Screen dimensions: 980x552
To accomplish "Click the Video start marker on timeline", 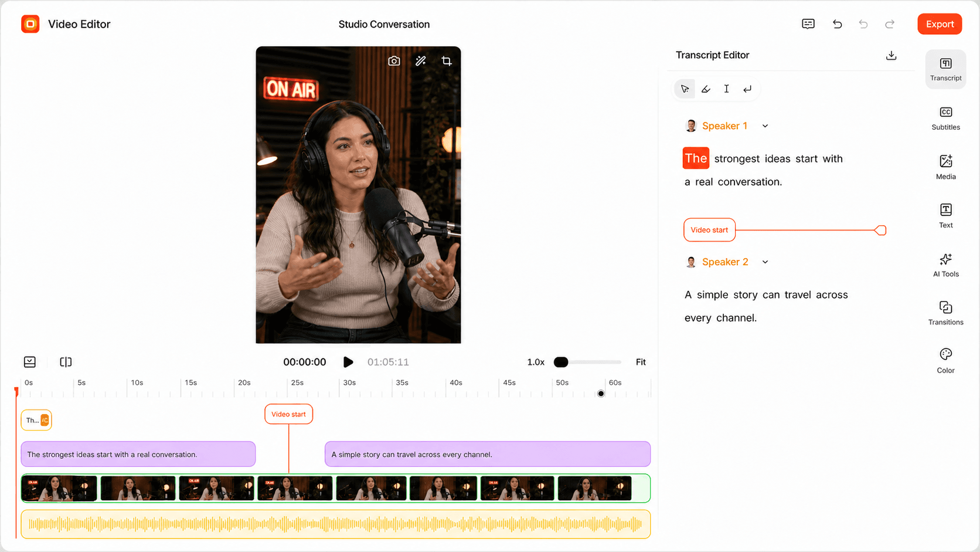I will click(x=288, y=414).
